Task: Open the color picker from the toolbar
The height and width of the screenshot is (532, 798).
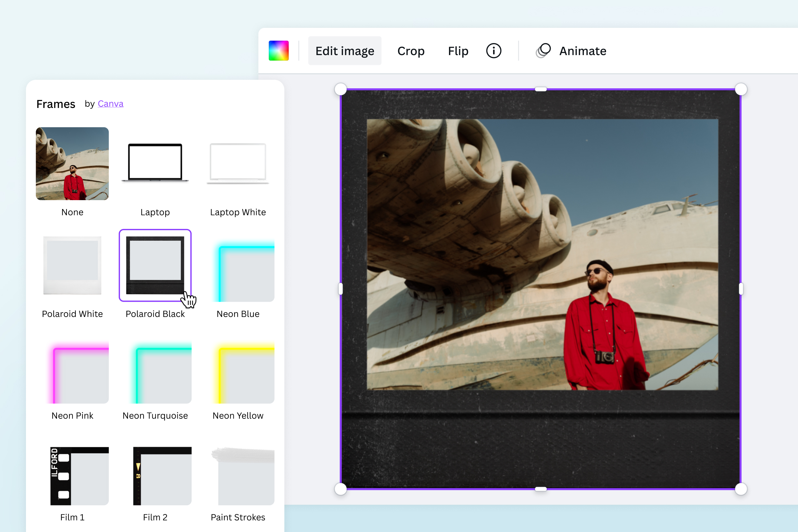Action: pyautogui.click(x=278, y=50)
